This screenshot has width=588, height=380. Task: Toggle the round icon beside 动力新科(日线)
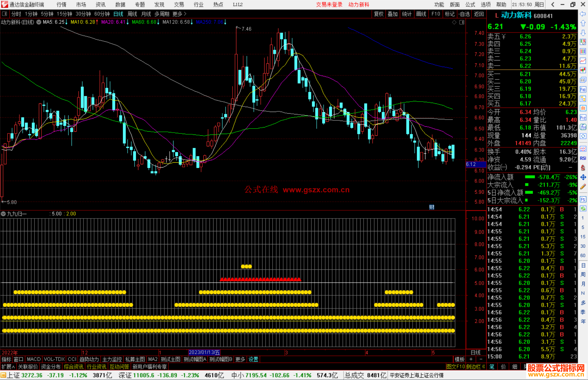pos(39,22)
